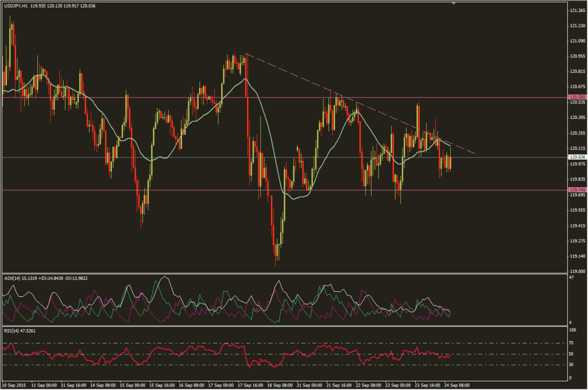Click the 119.835 price axis label
The image size is (588, 390).
[x=578, y=179]
